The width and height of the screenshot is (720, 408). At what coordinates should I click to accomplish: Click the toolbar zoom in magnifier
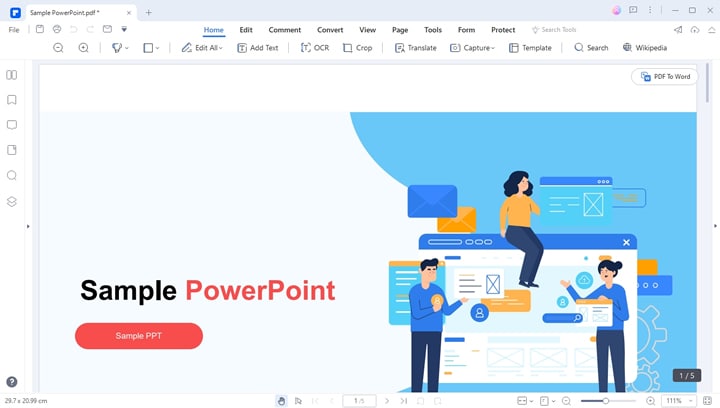(x=83, y=48)
